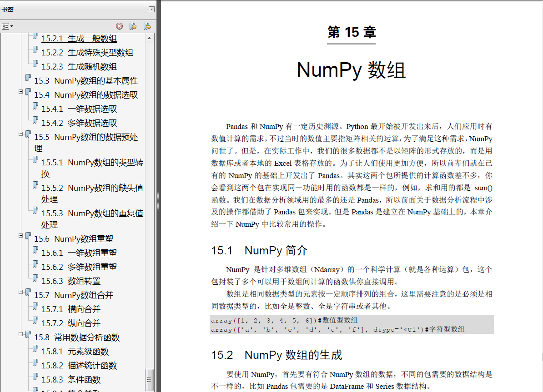Click the divider handle between bookmarks and page
The height and width of the screenshot is (392, 543).
pos(158,201)
